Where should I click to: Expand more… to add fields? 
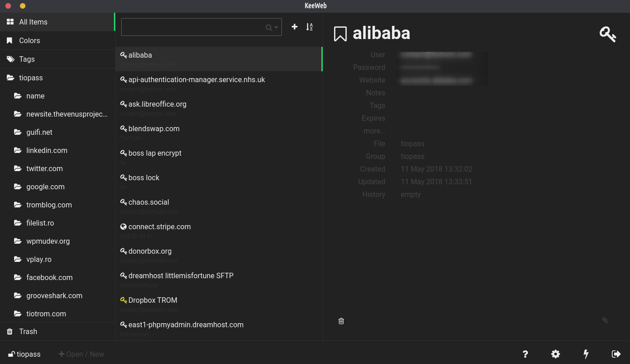(374, 131)
